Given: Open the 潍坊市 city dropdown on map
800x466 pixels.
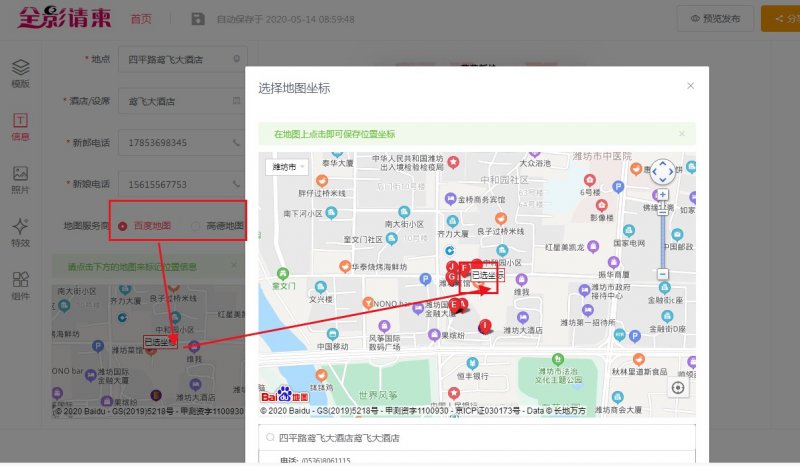Looking at the screenshot, I should pyautogui.click(x=287, y=167).
